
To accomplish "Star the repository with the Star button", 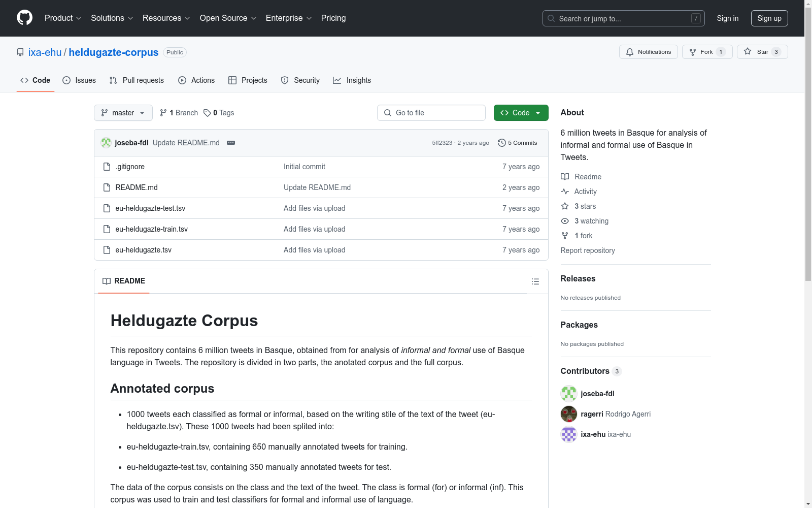I will (x=762, y=52).
